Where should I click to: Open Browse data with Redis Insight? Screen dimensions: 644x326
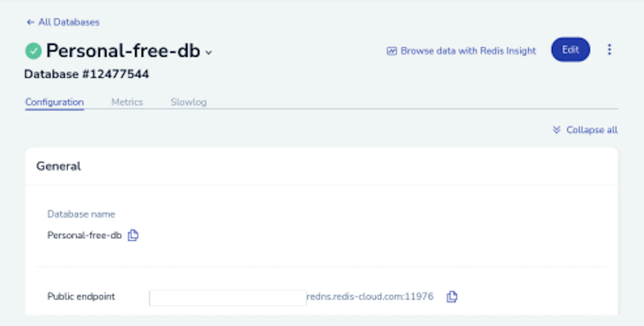(x=461, y=51)
